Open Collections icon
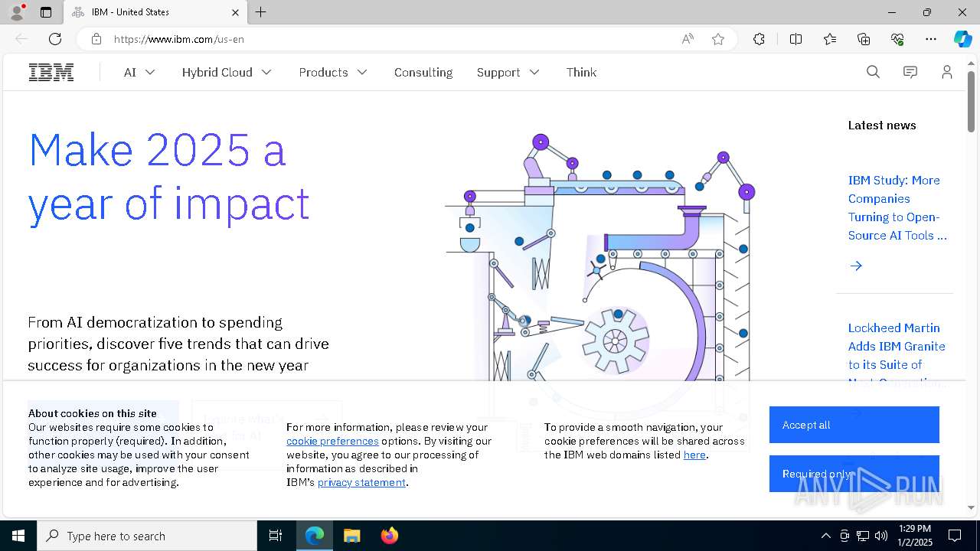Screen dimensions: 980x551 coord(864,39)
